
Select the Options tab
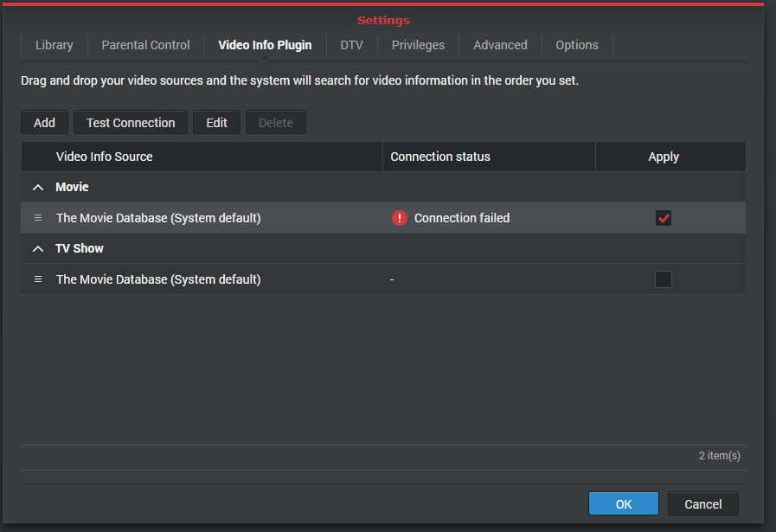point(577,45)
